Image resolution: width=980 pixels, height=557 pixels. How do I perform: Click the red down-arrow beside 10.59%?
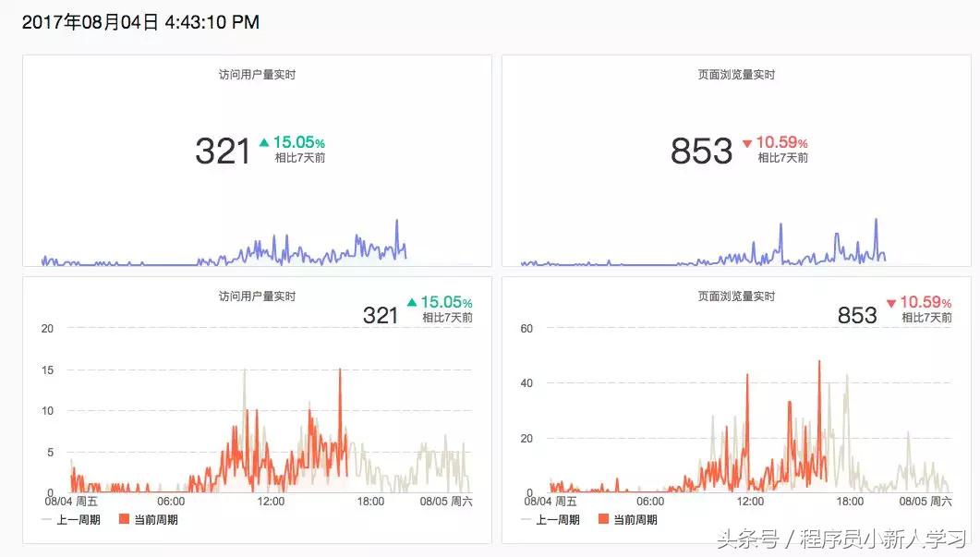[x=748, y=143]
